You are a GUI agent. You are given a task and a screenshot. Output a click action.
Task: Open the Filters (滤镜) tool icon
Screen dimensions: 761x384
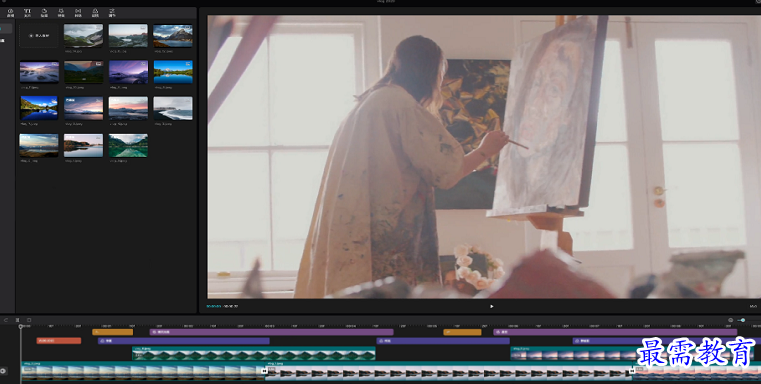click(95, 13)
